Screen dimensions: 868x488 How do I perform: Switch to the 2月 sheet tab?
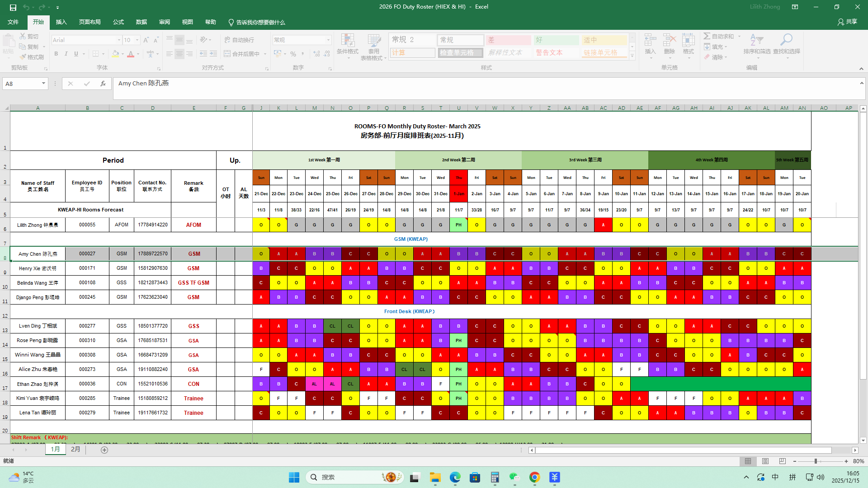coord(75,450)
